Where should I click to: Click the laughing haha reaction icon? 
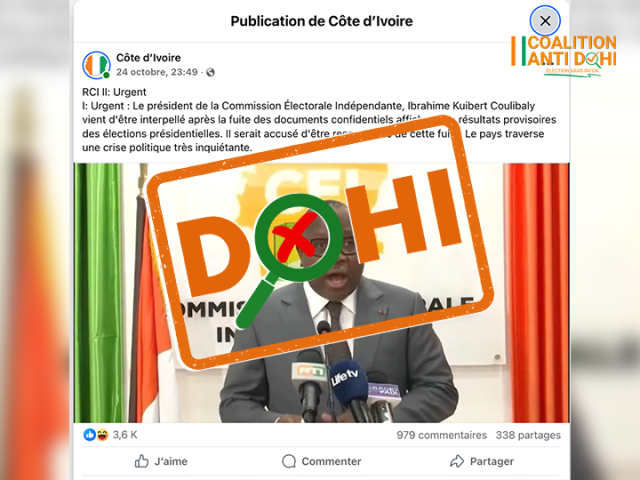[x=102, y=435]
